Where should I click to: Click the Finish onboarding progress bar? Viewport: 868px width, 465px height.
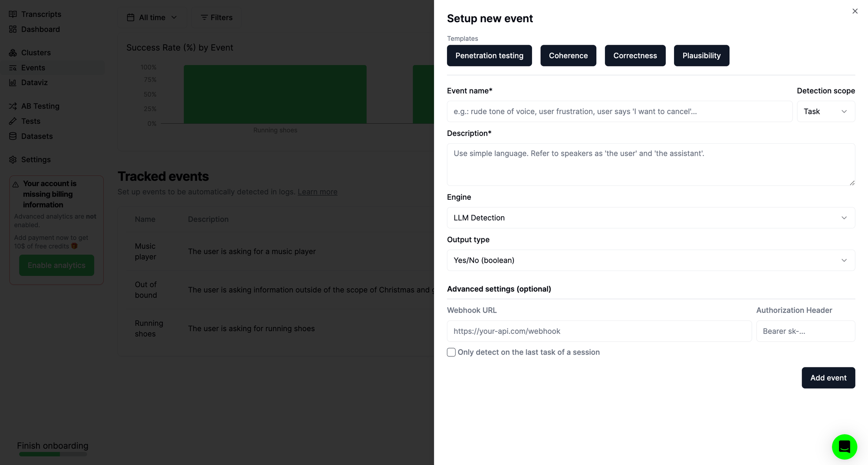[53, 454]
